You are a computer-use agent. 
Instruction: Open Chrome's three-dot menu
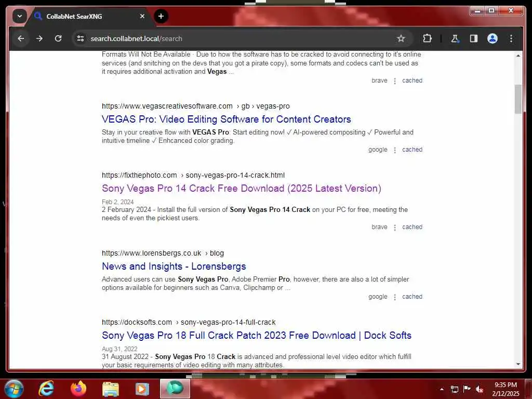(511, 38)
